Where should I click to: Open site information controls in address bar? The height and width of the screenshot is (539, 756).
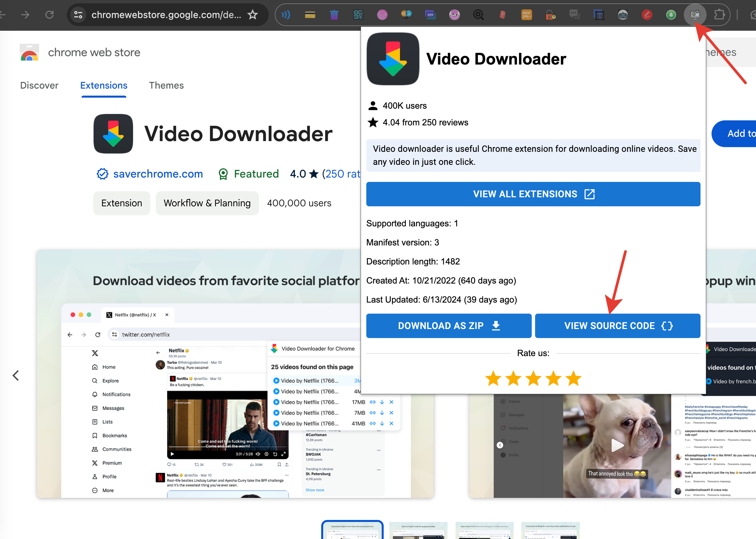(78, 15)
